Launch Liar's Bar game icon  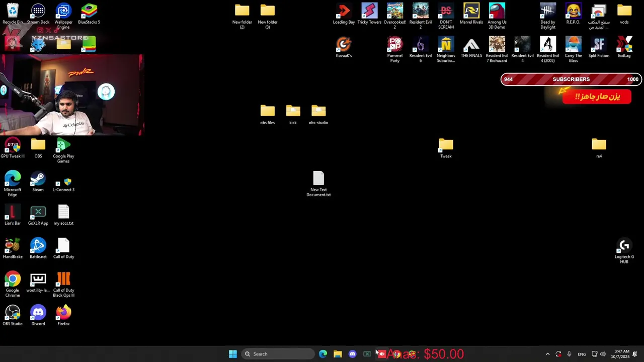(x=13, y=215)
